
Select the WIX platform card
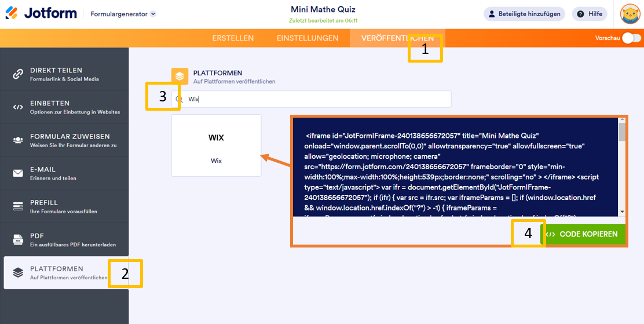pos(217,145)
